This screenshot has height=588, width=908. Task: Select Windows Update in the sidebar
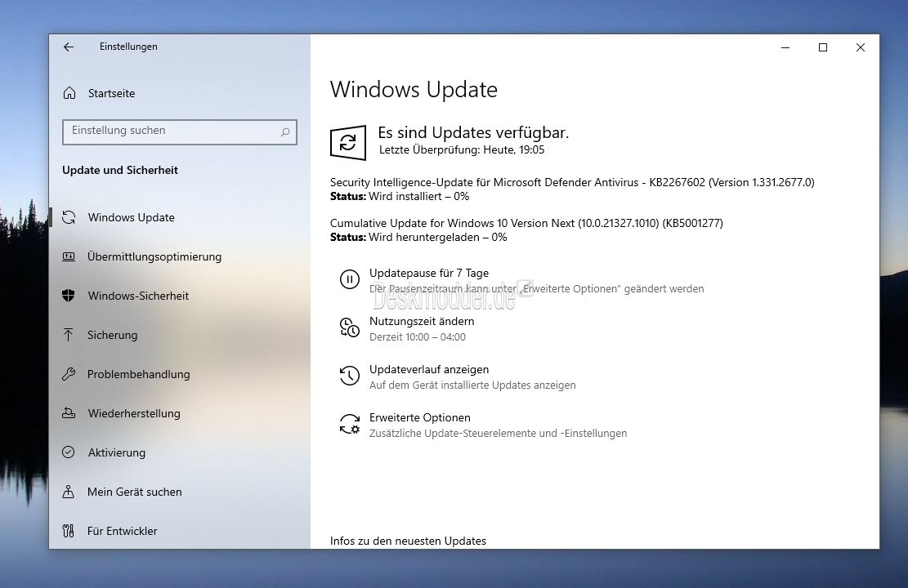click(131, 217)
